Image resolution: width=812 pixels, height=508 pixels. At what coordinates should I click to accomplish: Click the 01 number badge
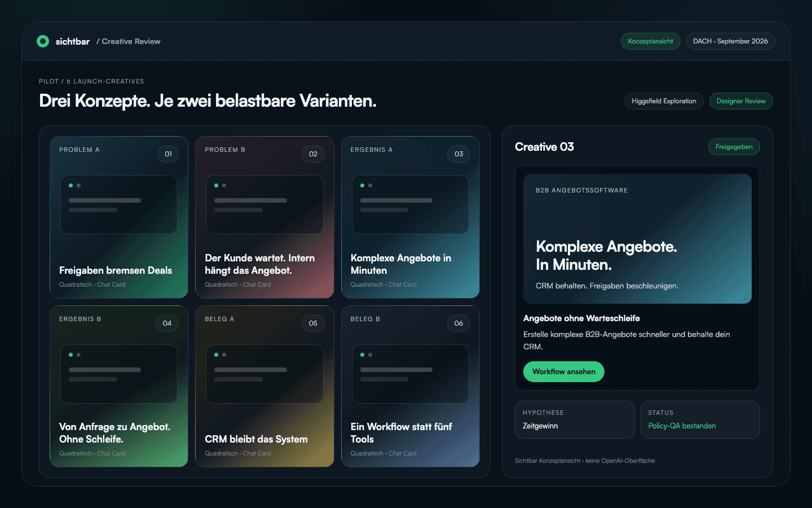coord(168,154)
